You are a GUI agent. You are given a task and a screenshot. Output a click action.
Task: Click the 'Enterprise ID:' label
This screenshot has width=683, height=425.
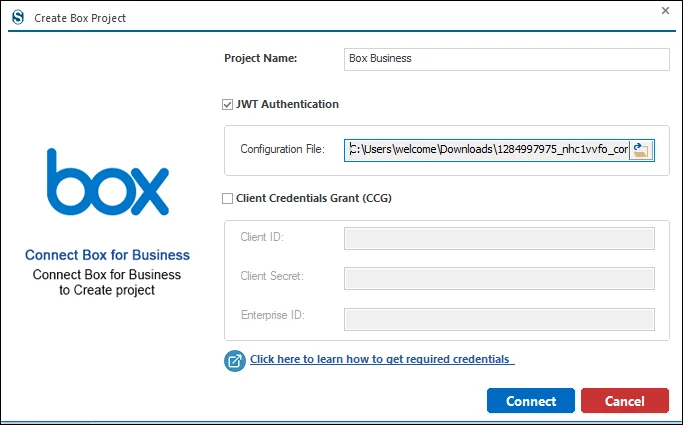[273, 315]
